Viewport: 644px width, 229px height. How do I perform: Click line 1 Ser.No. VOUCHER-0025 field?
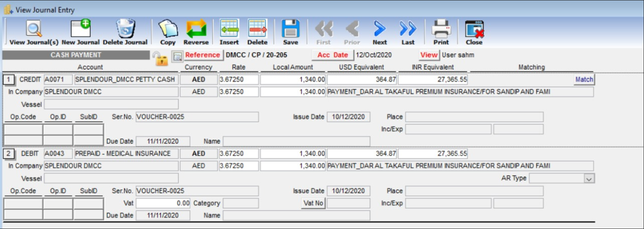197,117
